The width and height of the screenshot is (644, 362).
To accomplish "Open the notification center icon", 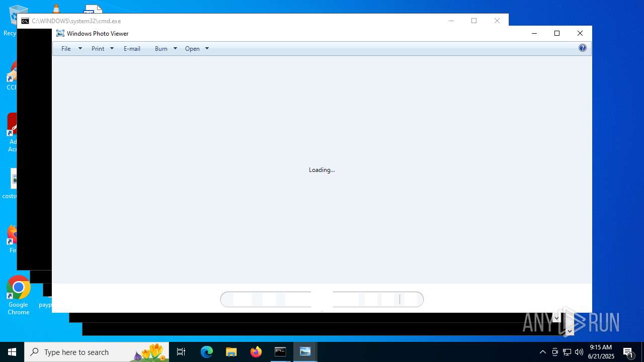I will (628, 352).
